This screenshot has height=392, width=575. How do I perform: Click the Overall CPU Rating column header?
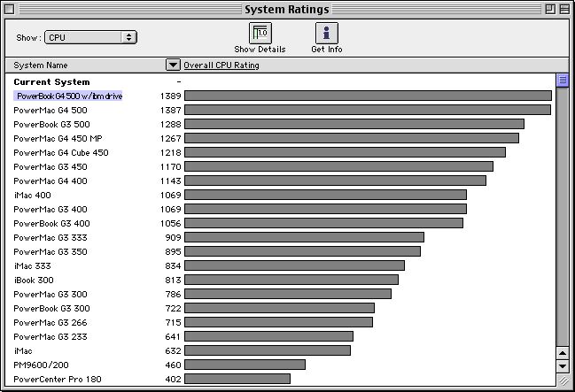point(221,65)
